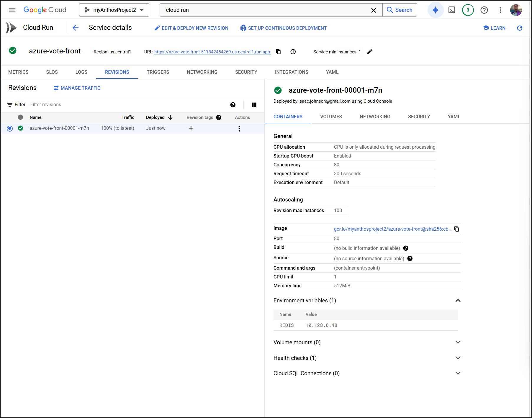Switch to the METRICS tab
Viewport: 532px width, 418px height.
click(x=18, y=72)
